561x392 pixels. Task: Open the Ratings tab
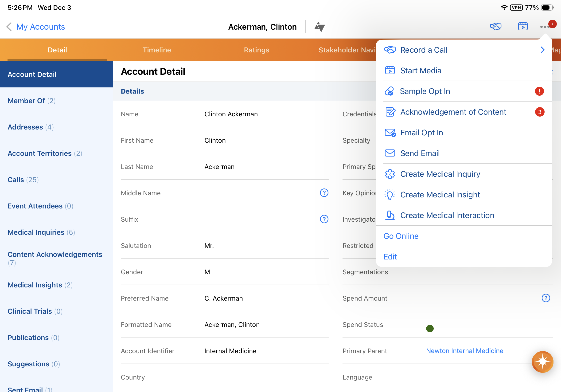click(x=256, y=50)
